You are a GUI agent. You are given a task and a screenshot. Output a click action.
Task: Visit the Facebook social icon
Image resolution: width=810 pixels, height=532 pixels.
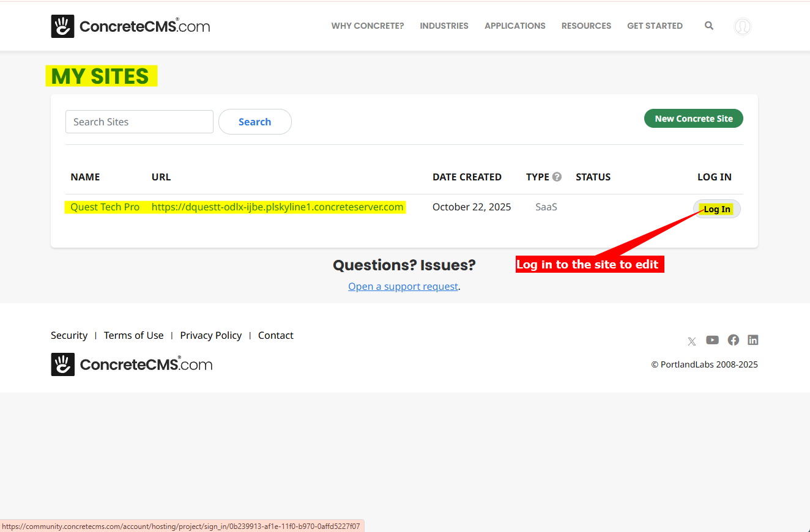coord(734,340)
